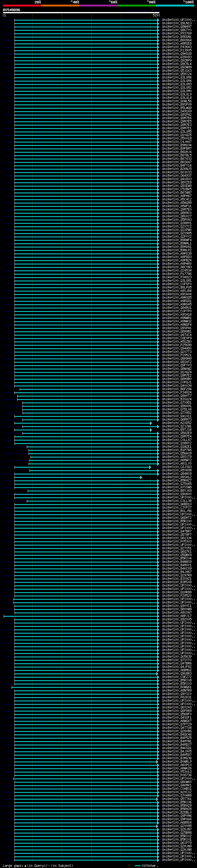The image size is (197, 868).
Task: Select the UniRef100_Q9U8R3 label
Action: point(177,673)
